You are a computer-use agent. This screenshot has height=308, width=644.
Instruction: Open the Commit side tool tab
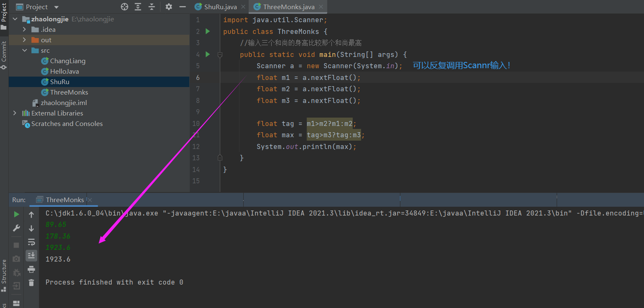[4, 54]
